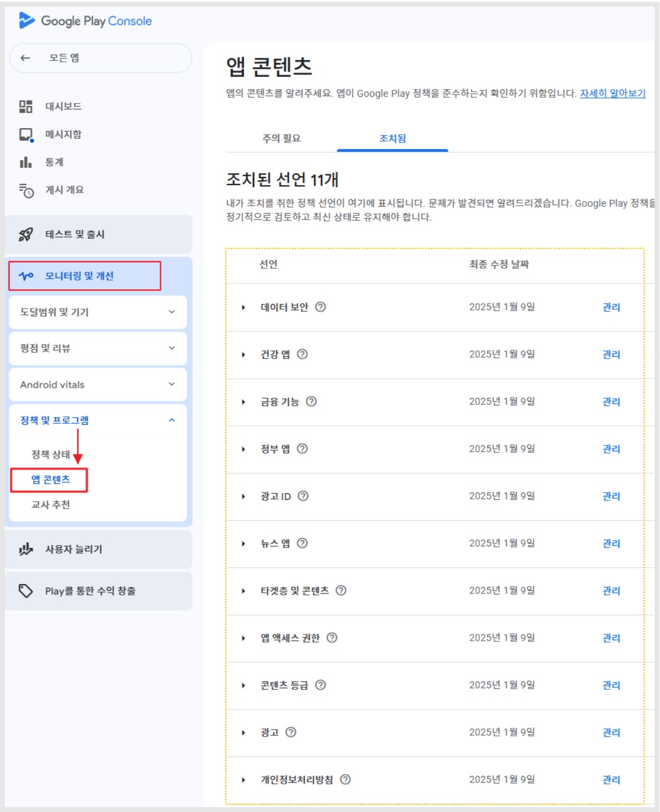
Task: Expand the 개인정보처리방침 row triangle
Action: point(243,780)
